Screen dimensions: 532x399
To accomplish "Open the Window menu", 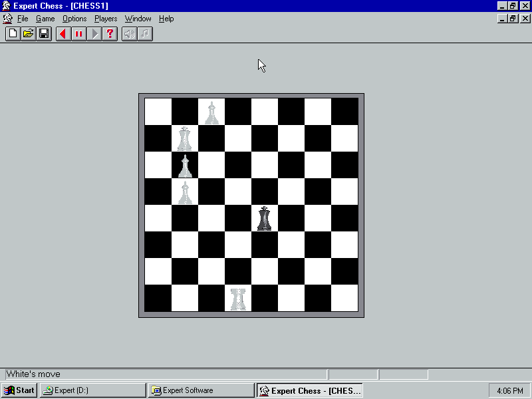I will pyautogui.click(x=138, y=19).
